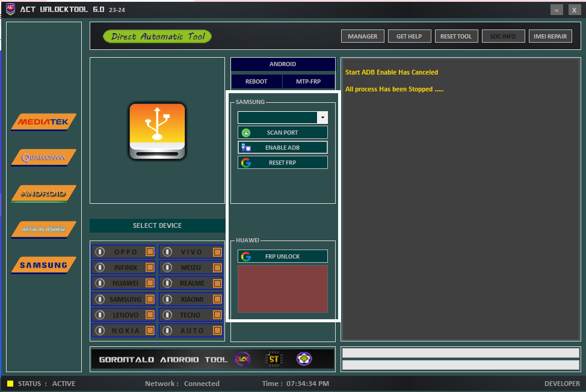The image size is (586, 392).
Task: Switch to the ANDROID tab
Action: tap(283, 64)
